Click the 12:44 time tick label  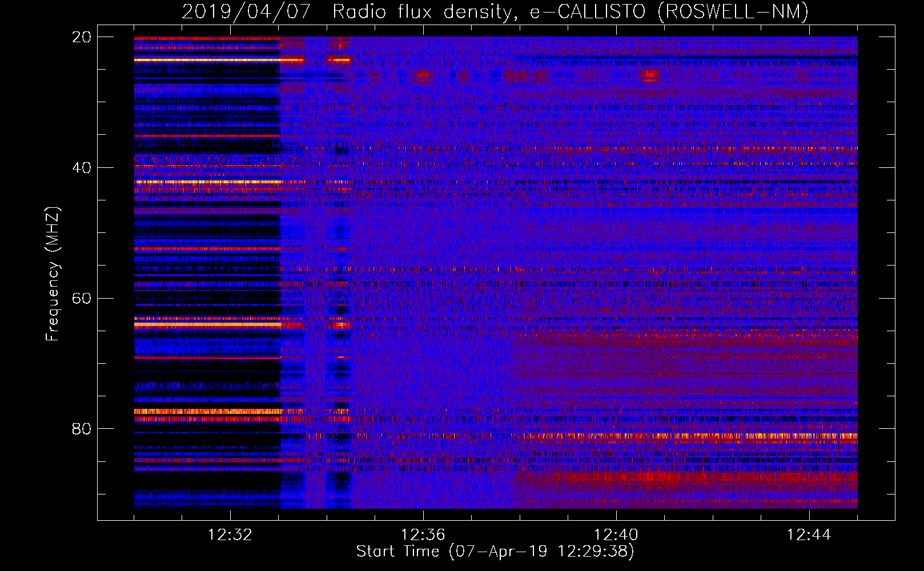coord(809,535)
